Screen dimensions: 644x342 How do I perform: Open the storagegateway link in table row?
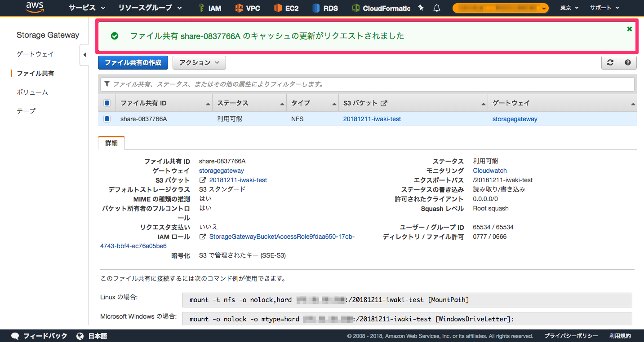[515, 119]
